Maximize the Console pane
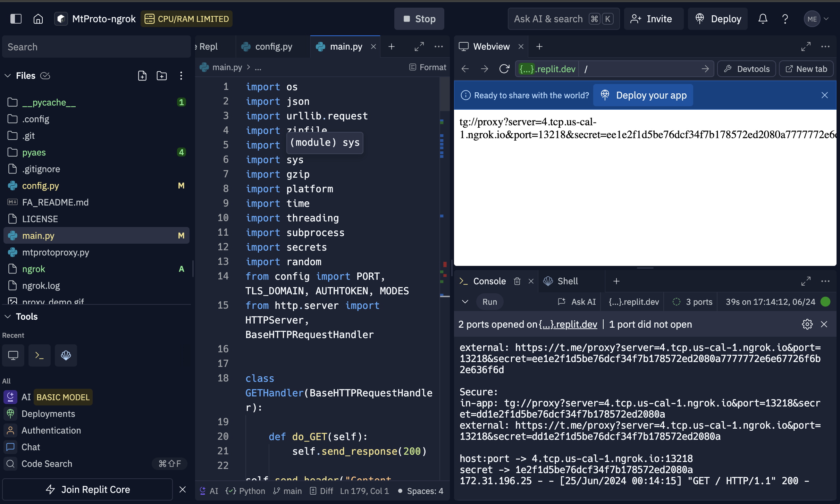 806,281
